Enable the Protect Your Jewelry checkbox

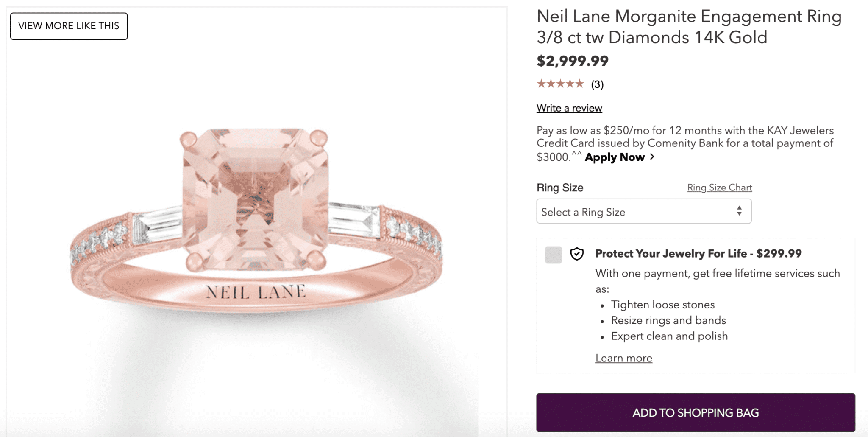coord(553,255)
